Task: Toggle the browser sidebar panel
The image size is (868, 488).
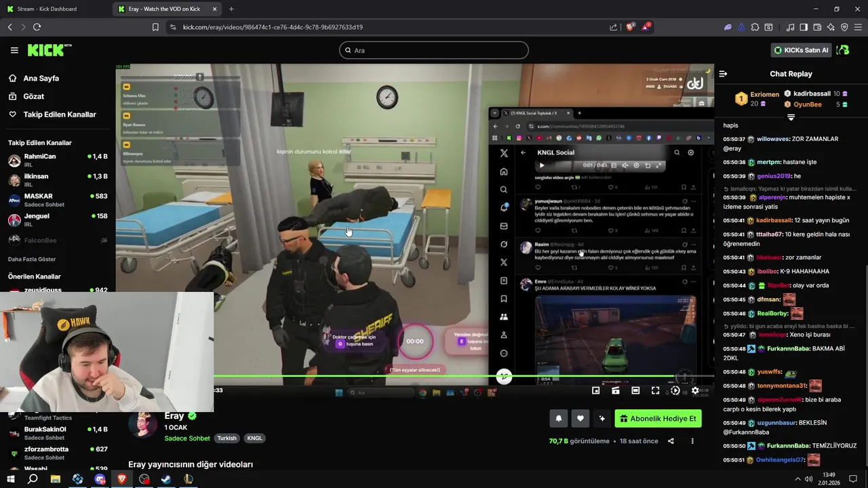Action: [804, 27]
